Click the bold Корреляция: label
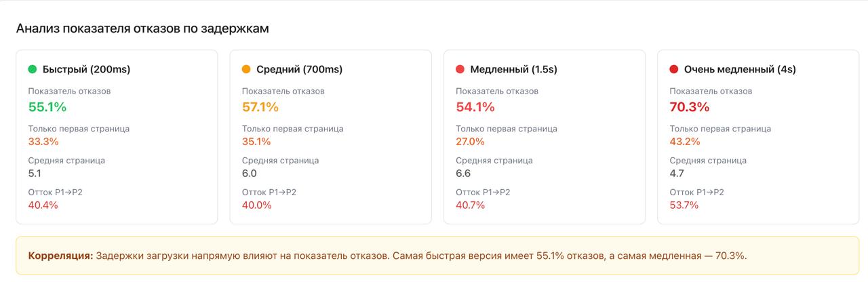868x282 pixels. click(x=60, y=256)
